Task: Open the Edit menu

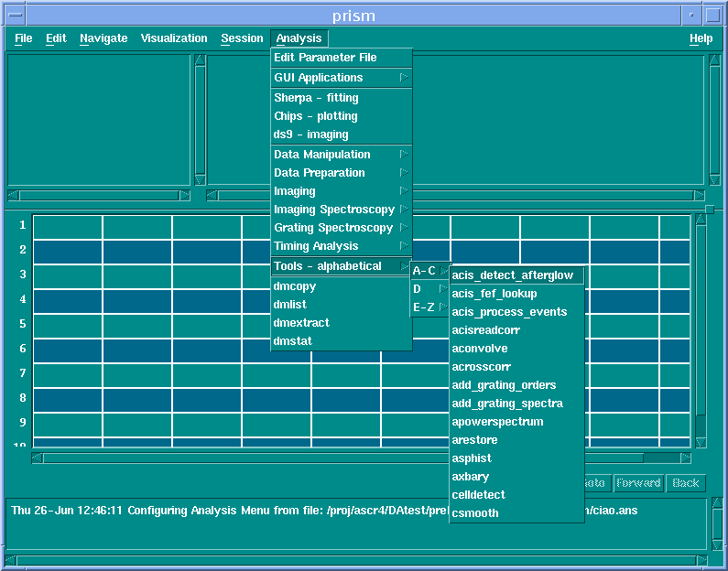Action: (x=56, y=38)
